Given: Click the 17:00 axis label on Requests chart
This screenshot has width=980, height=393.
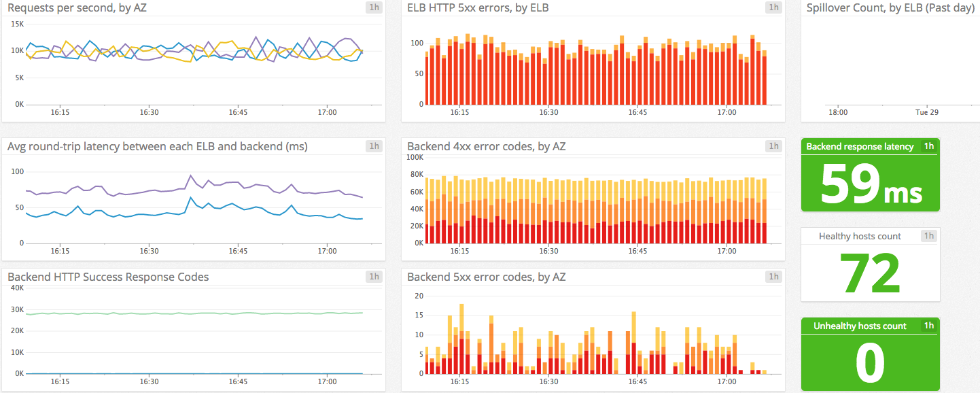Looking at the screenshot, I should click(328, 112).
